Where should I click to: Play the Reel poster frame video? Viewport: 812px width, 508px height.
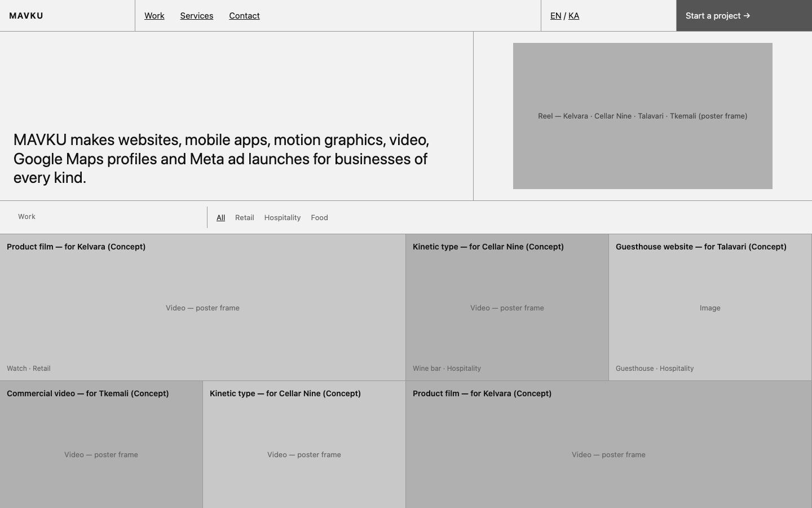point(643,116)
